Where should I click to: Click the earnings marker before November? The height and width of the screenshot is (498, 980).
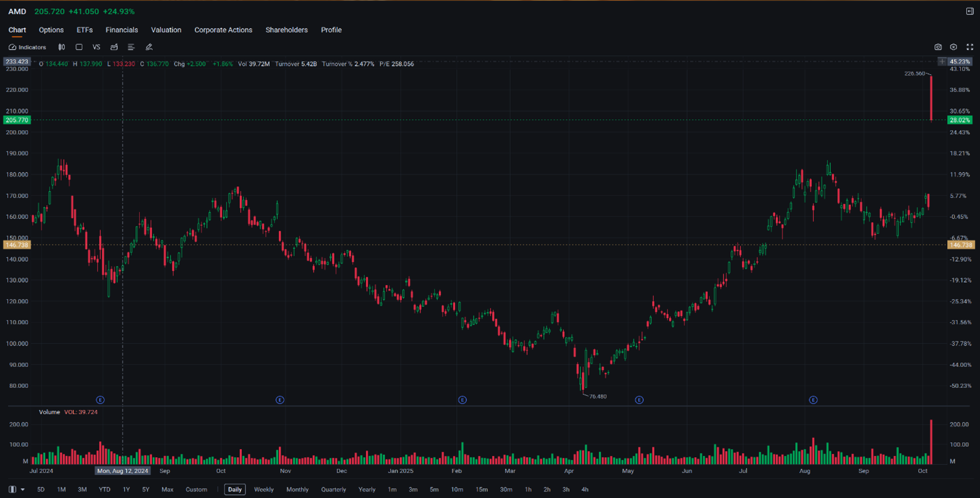click(x=280, y=400)
